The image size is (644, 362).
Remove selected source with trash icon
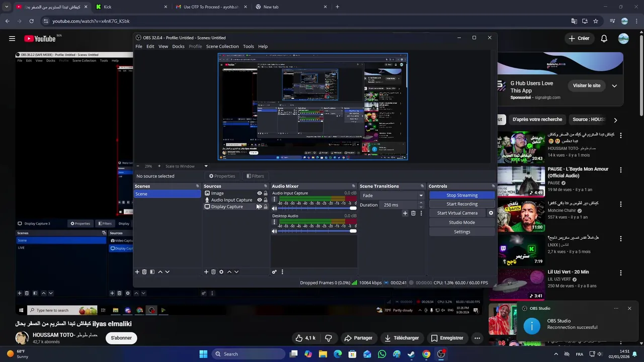point(213,272)
